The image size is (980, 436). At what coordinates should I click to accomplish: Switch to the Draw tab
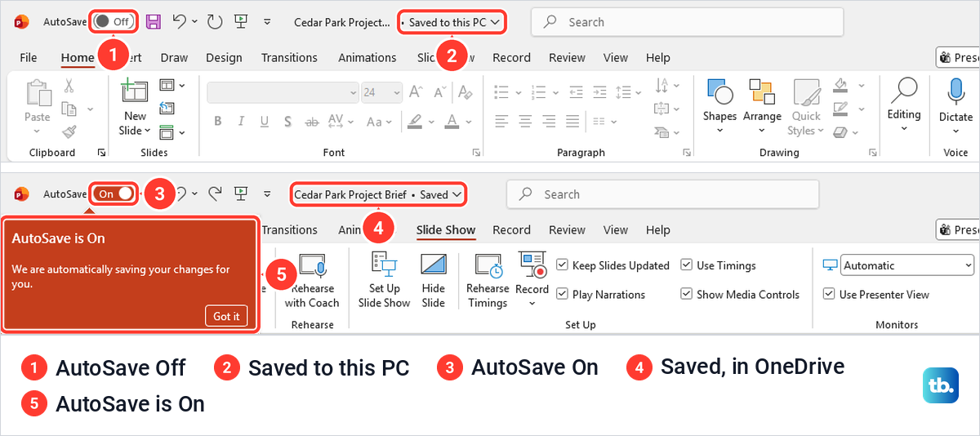174,58
